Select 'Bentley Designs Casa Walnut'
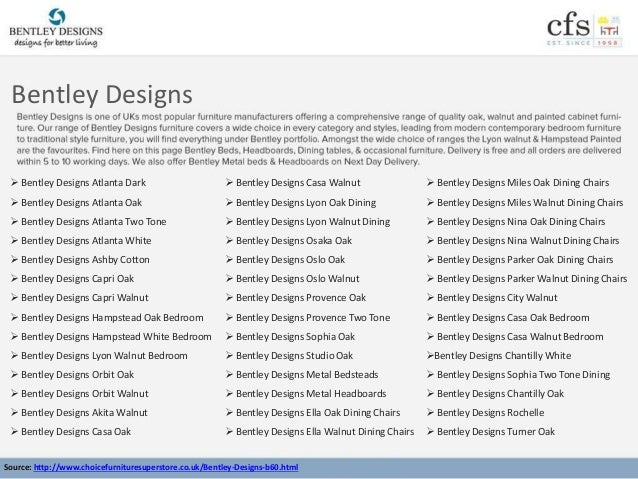This screenshot has width=638, height=479. click(x=298, y=183)
